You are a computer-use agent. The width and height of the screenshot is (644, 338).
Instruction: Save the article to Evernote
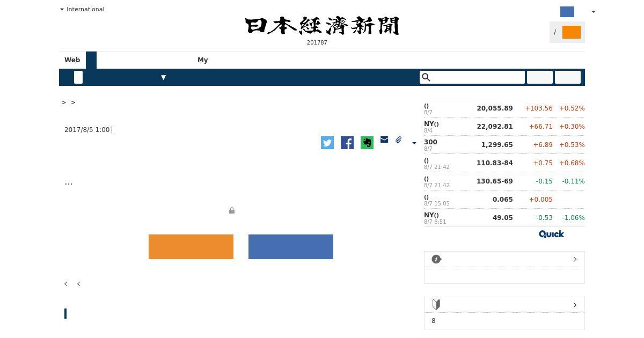[367, 143]
